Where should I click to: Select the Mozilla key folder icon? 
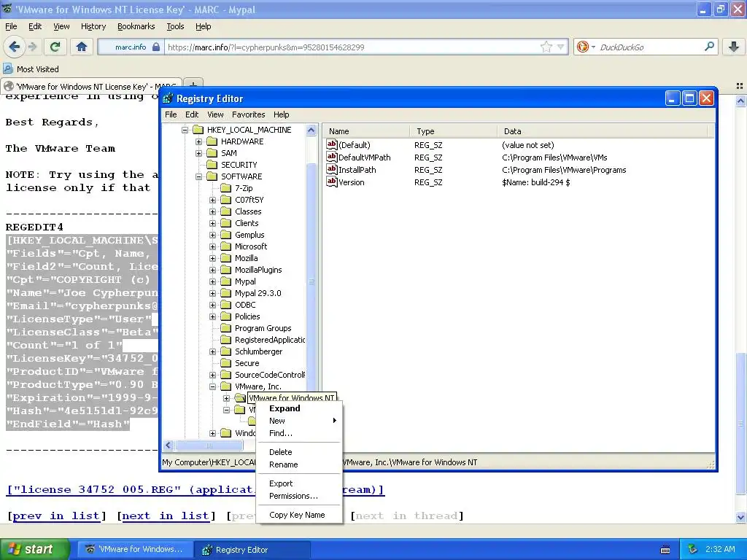pyautogui.click(x=226, y=258)
